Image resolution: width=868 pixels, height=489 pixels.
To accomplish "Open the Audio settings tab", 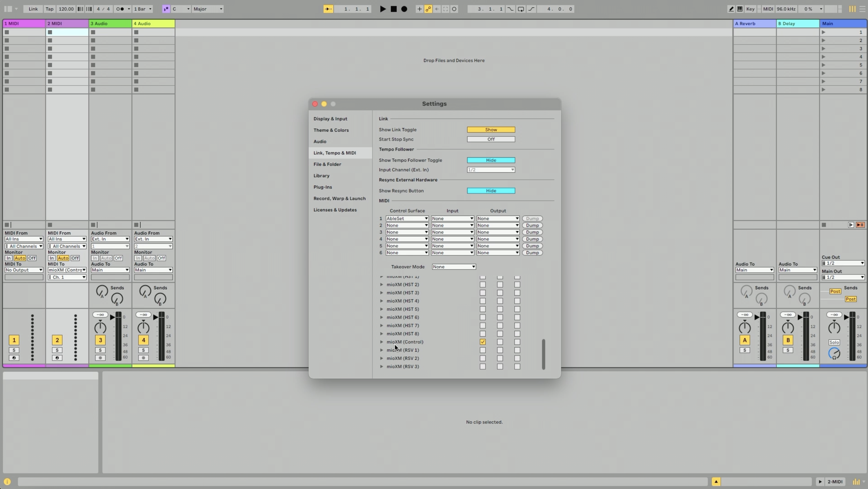I will coord(320,142).
